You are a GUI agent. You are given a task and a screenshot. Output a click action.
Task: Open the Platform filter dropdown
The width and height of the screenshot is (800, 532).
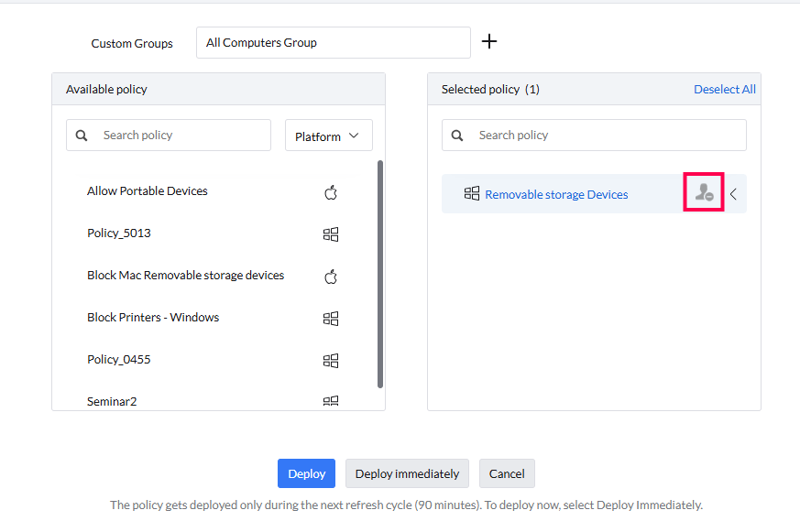pos(328,136)
